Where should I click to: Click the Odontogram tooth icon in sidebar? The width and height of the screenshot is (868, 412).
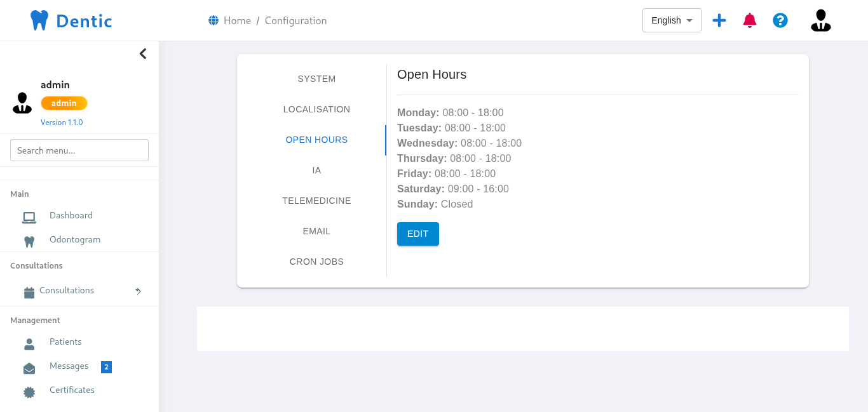pos(29,241)
